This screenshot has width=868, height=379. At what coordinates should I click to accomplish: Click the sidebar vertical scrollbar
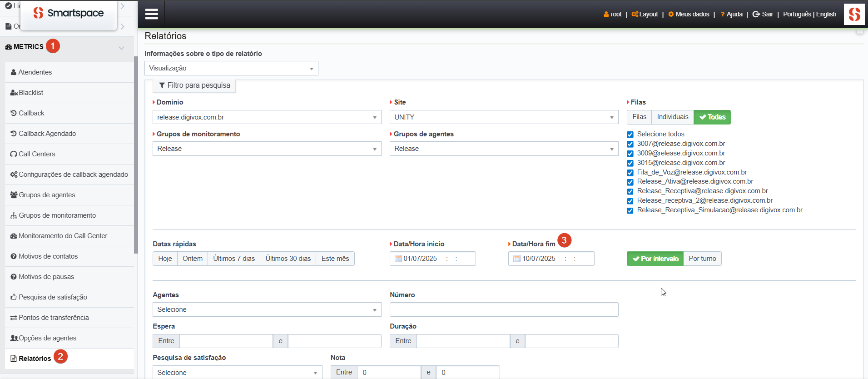(x=136, y=155)
